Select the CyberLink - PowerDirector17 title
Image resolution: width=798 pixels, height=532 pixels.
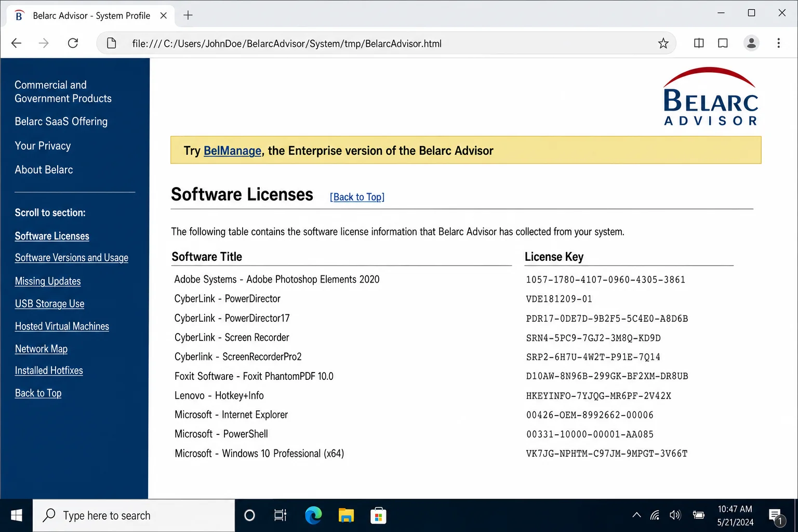[x=232, y=318]
